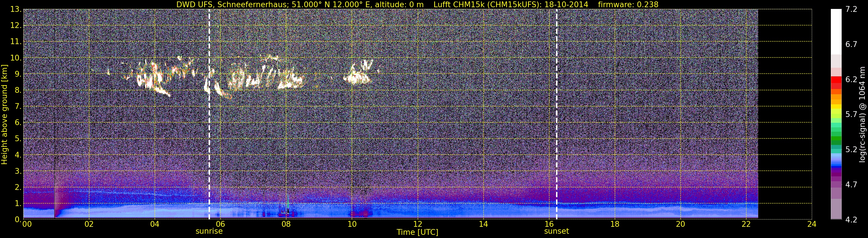Viewport: 868px width, 238px height.
Task: Click the '6.' height axis tick label
Action: pos(18,122)
